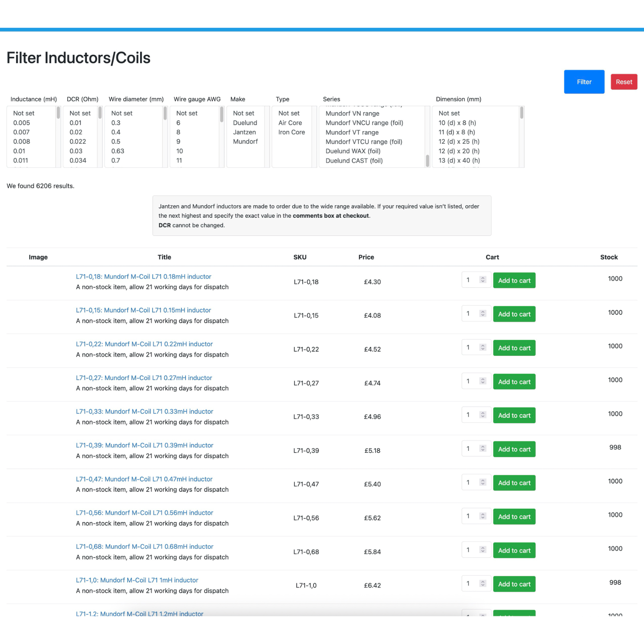Open the L71-0,27 Mundorf M-Coil inductor link

(144, 378)
